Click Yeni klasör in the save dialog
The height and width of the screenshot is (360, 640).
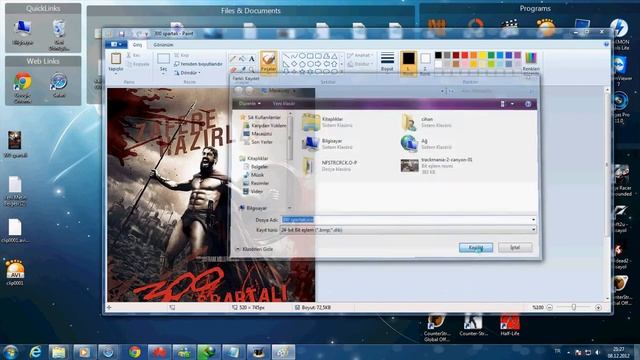(284, 104)
